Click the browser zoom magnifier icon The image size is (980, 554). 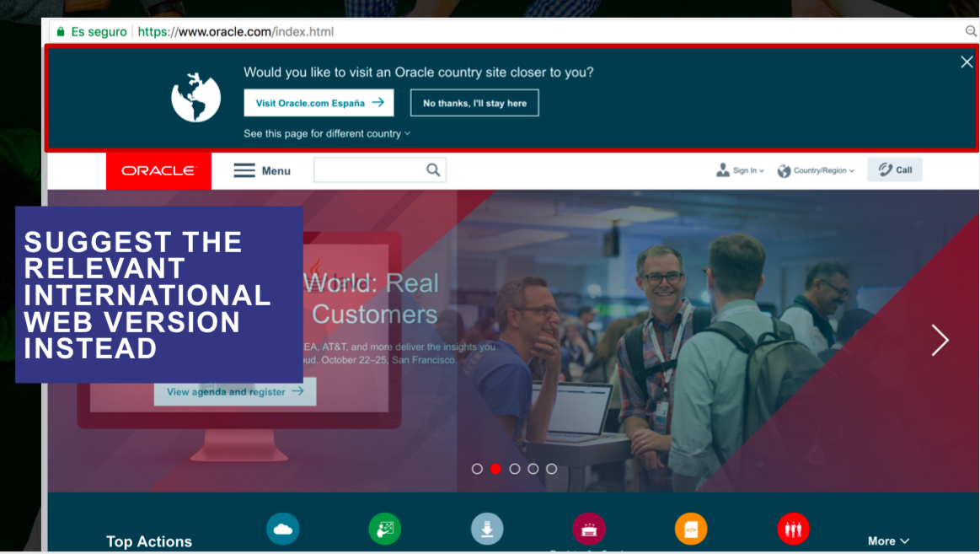(x=971, y=30)
